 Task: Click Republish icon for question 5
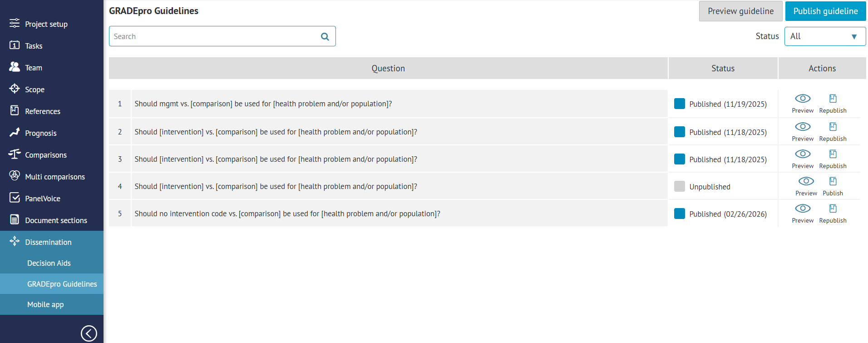(x=833, y=209)
